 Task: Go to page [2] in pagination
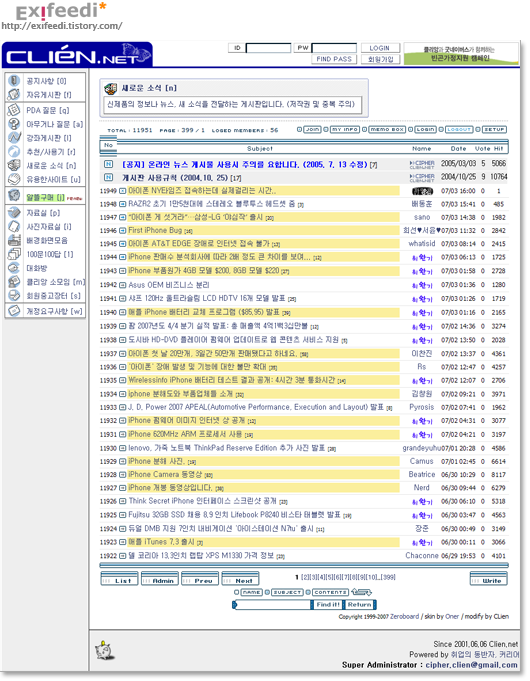[x=305, y=577]
